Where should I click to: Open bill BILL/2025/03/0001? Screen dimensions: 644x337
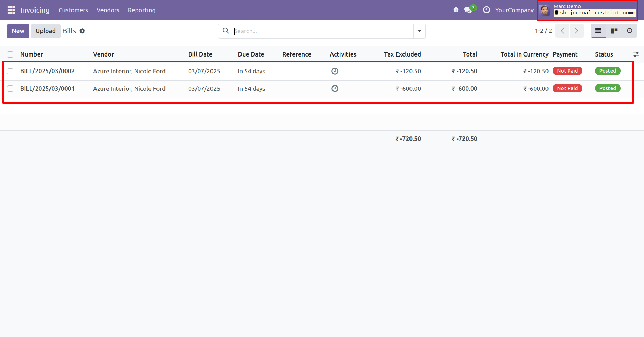tap(47, 89)
